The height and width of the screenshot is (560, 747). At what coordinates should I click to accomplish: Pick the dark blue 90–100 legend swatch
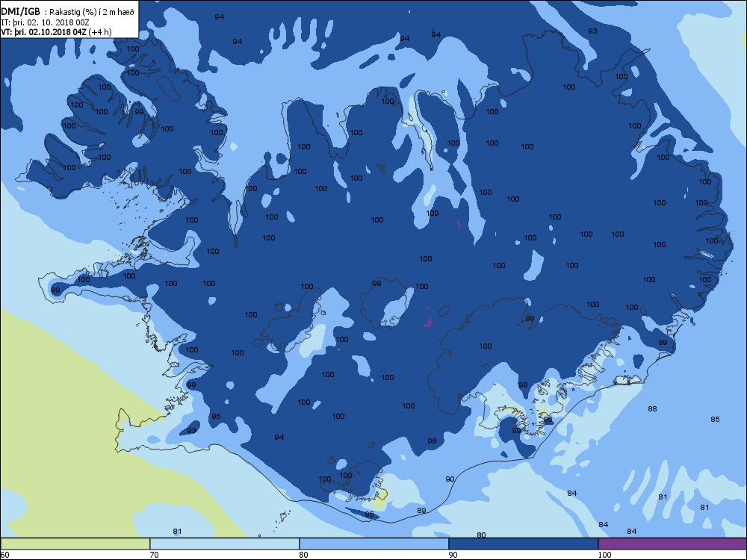coord(523,544)
